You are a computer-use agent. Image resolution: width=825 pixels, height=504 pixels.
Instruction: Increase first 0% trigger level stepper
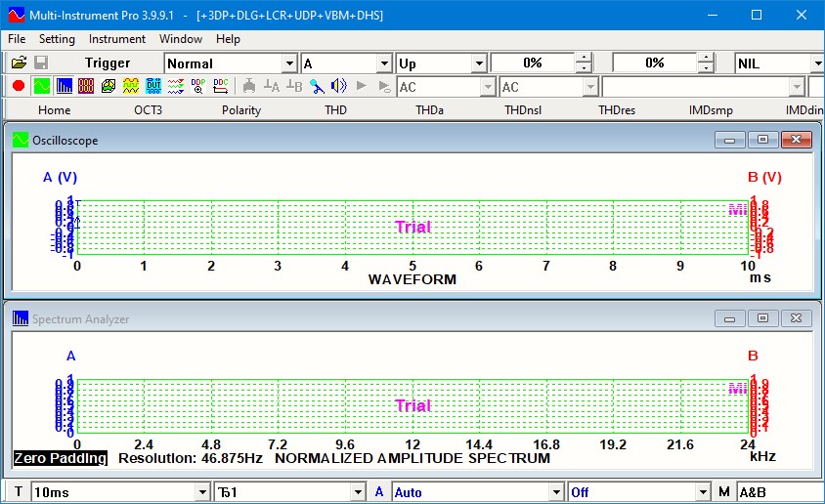[x=584, y=58]
